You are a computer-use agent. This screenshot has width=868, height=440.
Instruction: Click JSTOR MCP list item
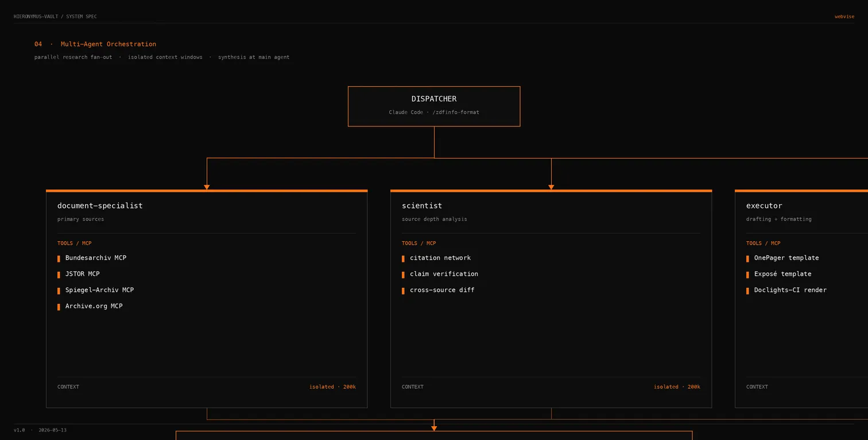pyautogui.click(x=83, y=274)
